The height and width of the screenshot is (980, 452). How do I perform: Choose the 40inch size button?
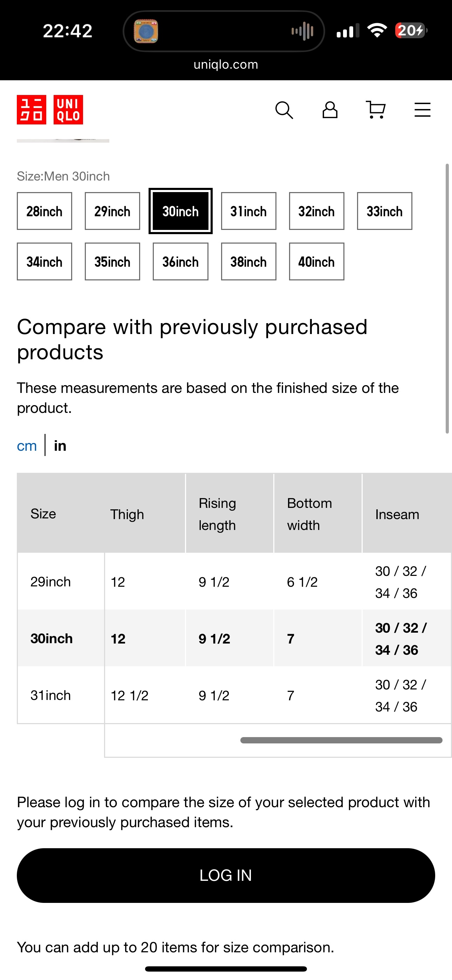tap(316, 262)
